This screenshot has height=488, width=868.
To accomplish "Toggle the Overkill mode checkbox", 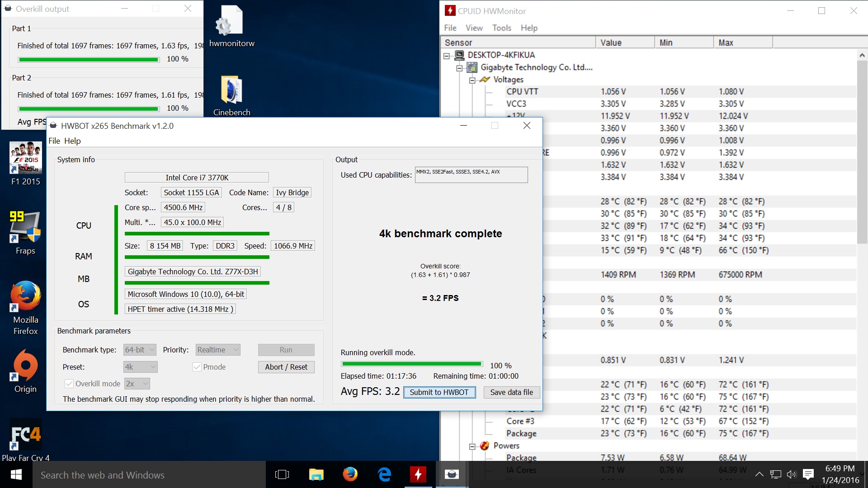I will (69, 384).
